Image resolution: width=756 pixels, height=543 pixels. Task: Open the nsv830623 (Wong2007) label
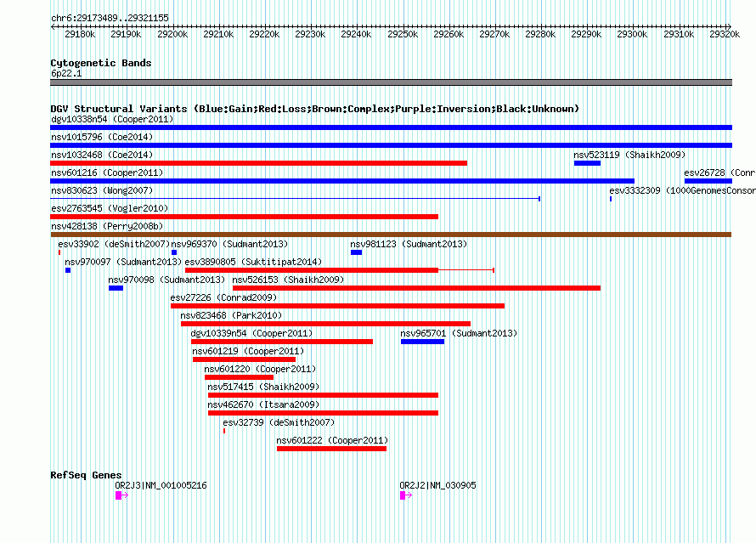click(102, 190)
